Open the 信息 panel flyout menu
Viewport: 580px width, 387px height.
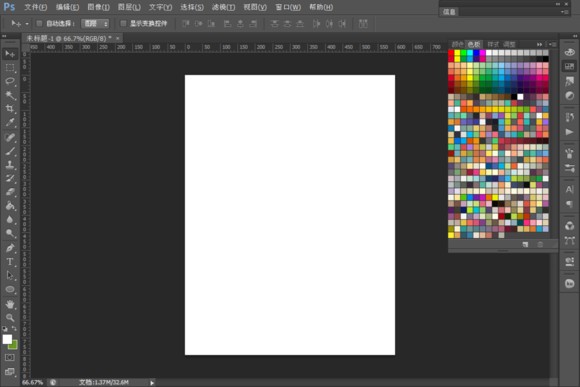pos(564,12)
